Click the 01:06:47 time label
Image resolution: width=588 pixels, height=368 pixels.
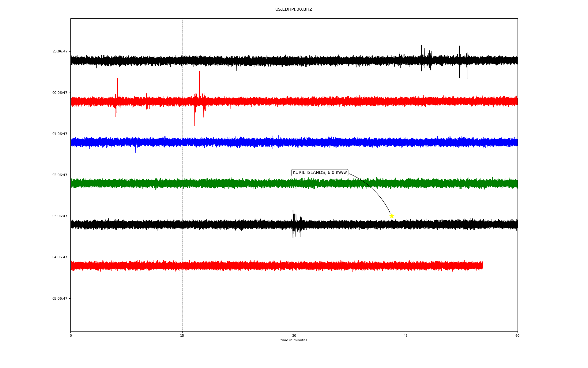pos(60,134)
